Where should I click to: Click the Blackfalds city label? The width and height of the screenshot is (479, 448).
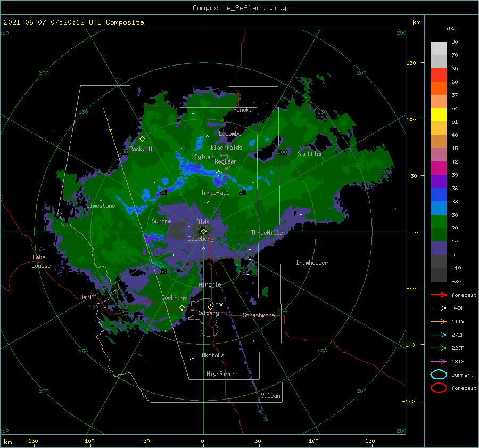point(226,148)
